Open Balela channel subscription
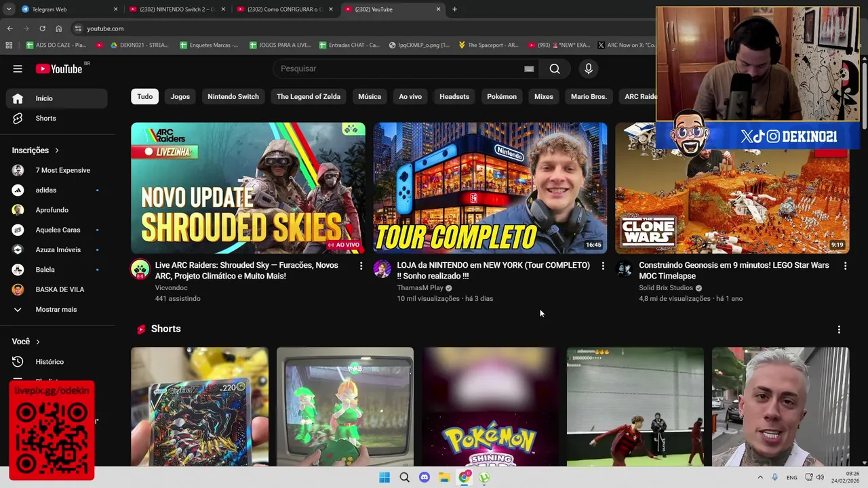 (x=57, y=270)
